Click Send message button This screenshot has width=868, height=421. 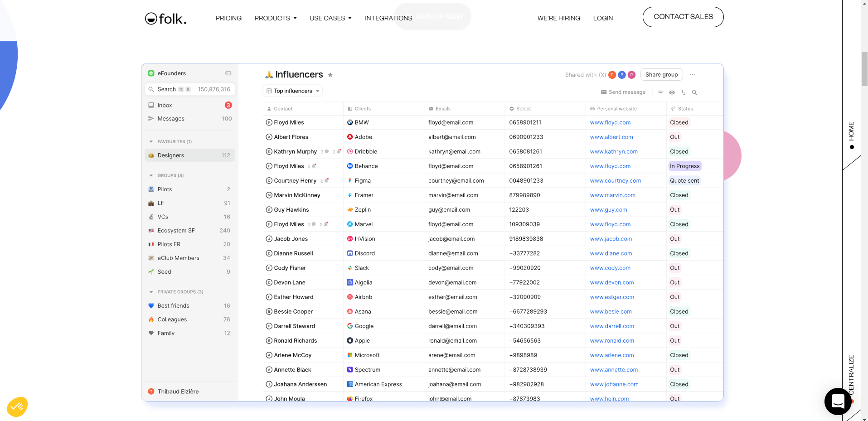[x=623, y=92]
